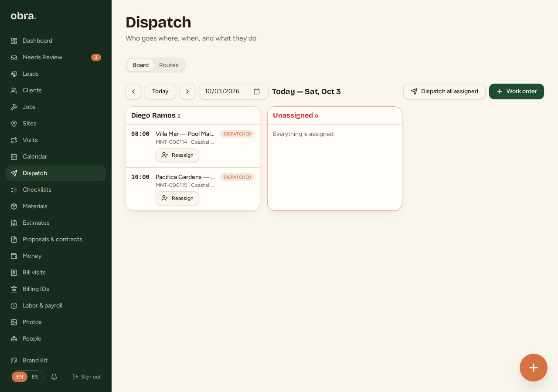Reassign the 08:00 Villa Mar visit
Viewport: 558px width, 392px height.
pyautogui.click(x=177, y=155)
